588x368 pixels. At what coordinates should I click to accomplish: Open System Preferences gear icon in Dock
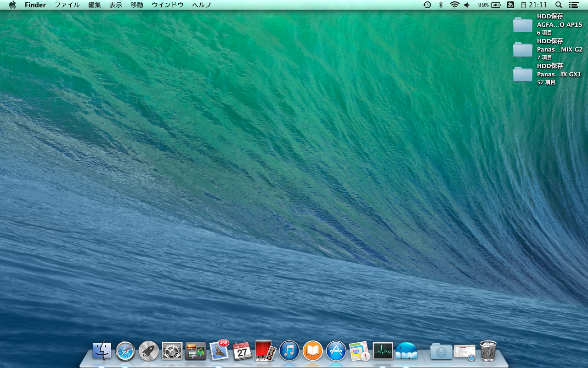click(x=172, y=351)
